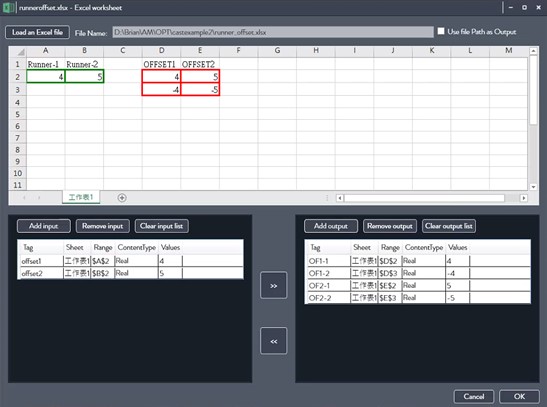Click the move-right double arrow button

(x=274, y=285)
